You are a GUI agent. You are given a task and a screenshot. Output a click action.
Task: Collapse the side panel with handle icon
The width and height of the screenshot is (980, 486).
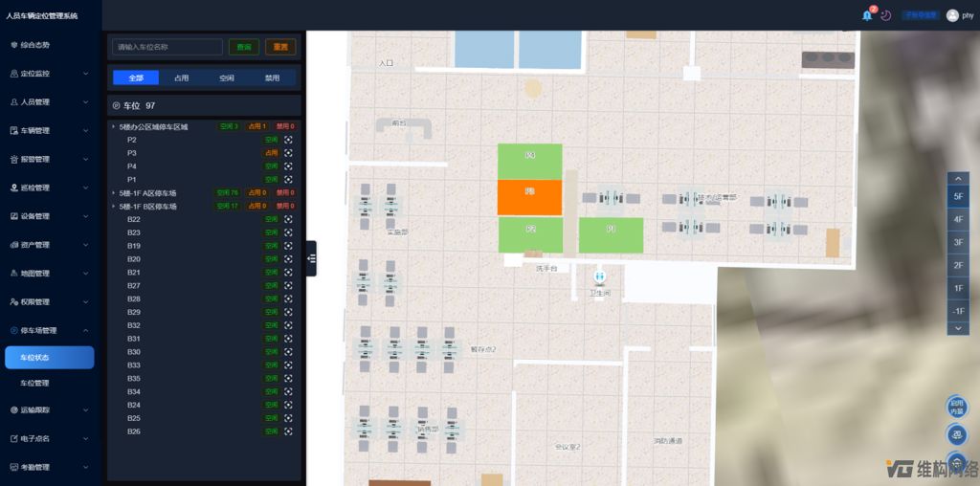[311, 258]
